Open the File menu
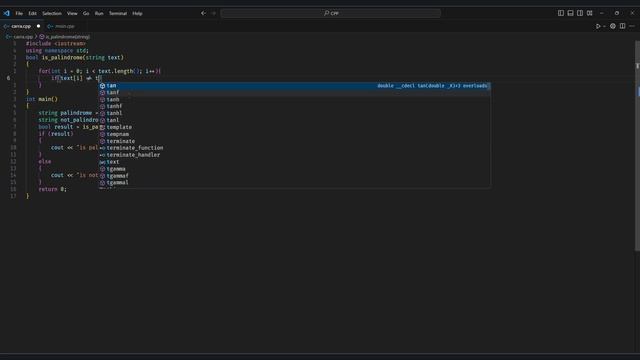 click(19, 13)
